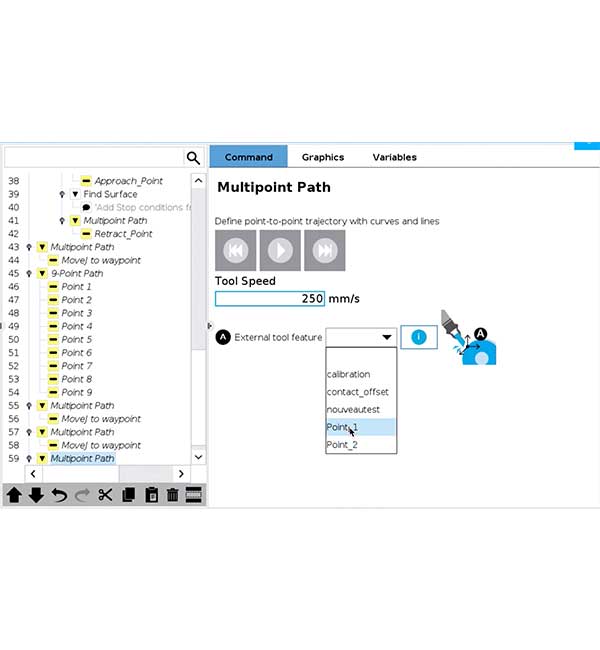Viewport: 600px width, 650px height.
Task: Click the external tool illustration image
Action: tap(469, 337)
